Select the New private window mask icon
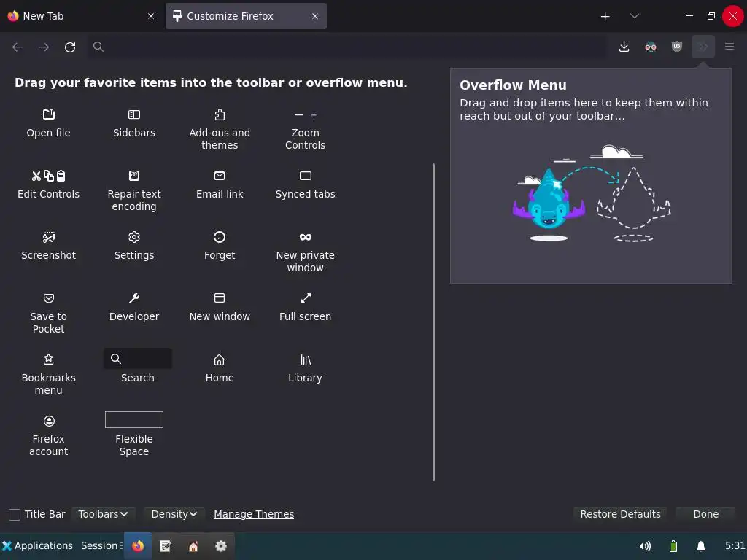747x560 pixels. 306,237
